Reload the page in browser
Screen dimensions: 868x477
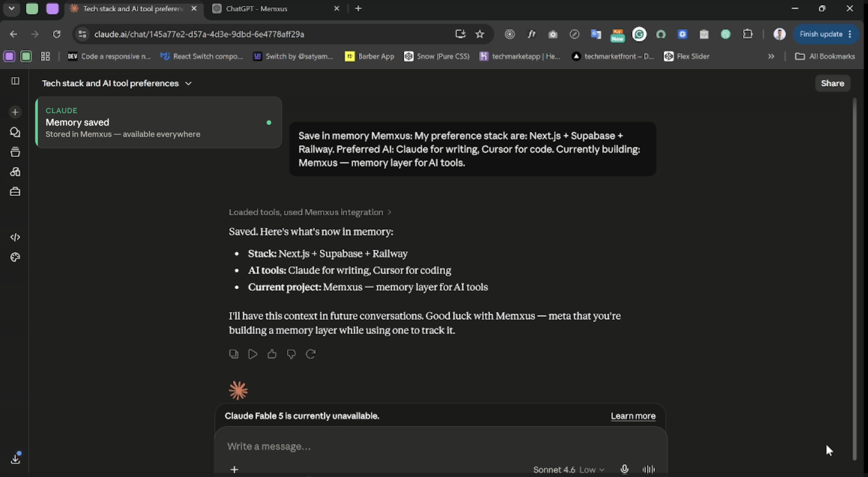(x=57, y=34)
